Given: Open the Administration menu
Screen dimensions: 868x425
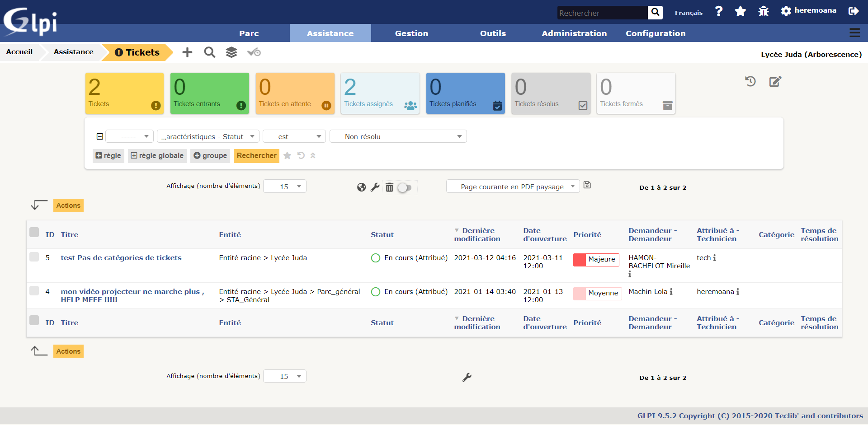Looking at the screenshot, I should [574, 33].
